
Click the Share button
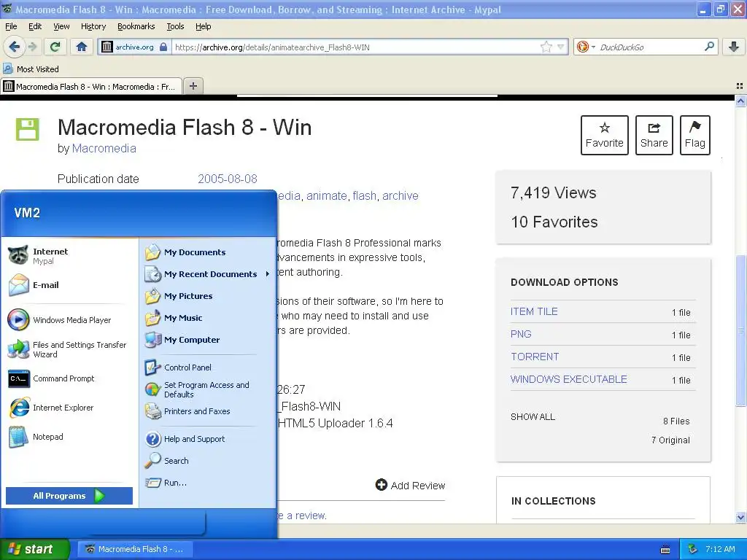click(x=654, y=135)
